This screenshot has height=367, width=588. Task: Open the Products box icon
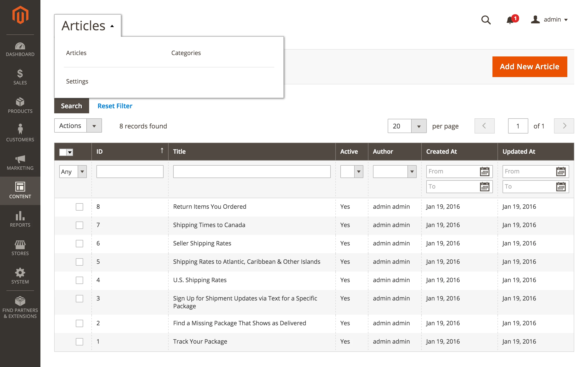pyautogui.click(x=20, y=102)
